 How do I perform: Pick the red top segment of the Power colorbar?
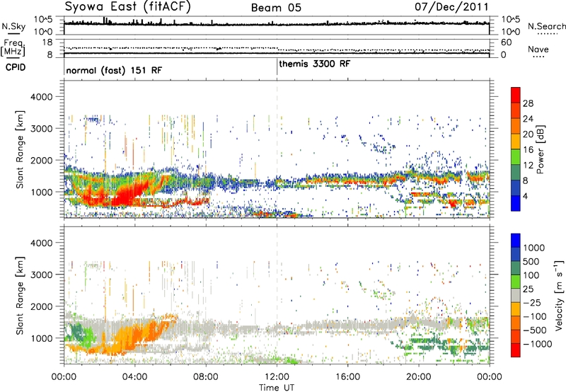pos(516,96)
